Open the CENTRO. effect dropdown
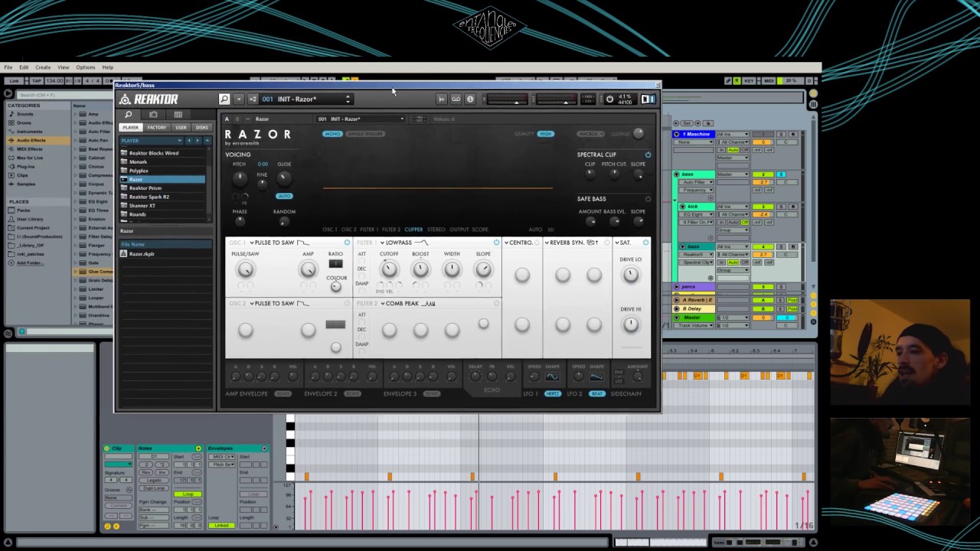 pyautogui.click(x=518, y=243)
